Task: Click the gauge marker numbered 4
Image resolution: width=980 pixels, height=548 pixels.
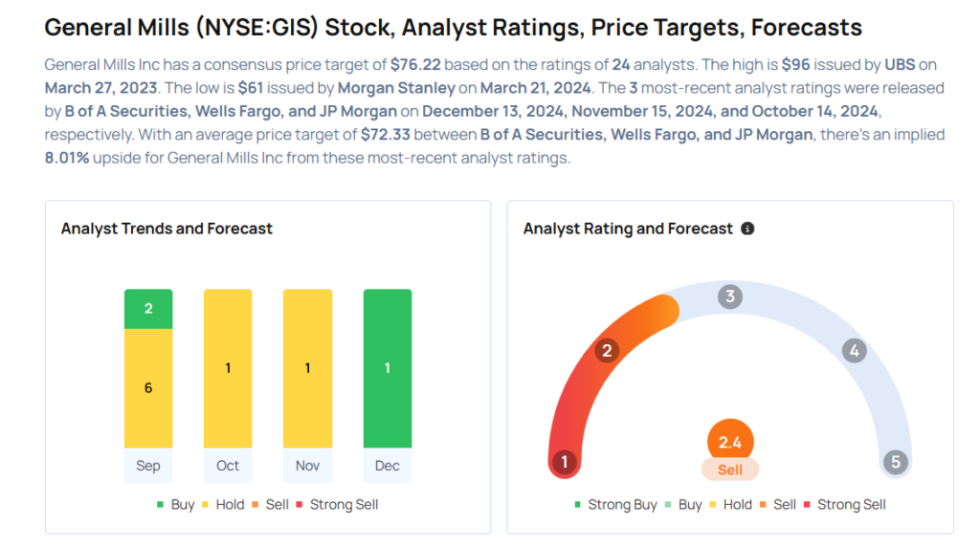Action: [853, 350]
